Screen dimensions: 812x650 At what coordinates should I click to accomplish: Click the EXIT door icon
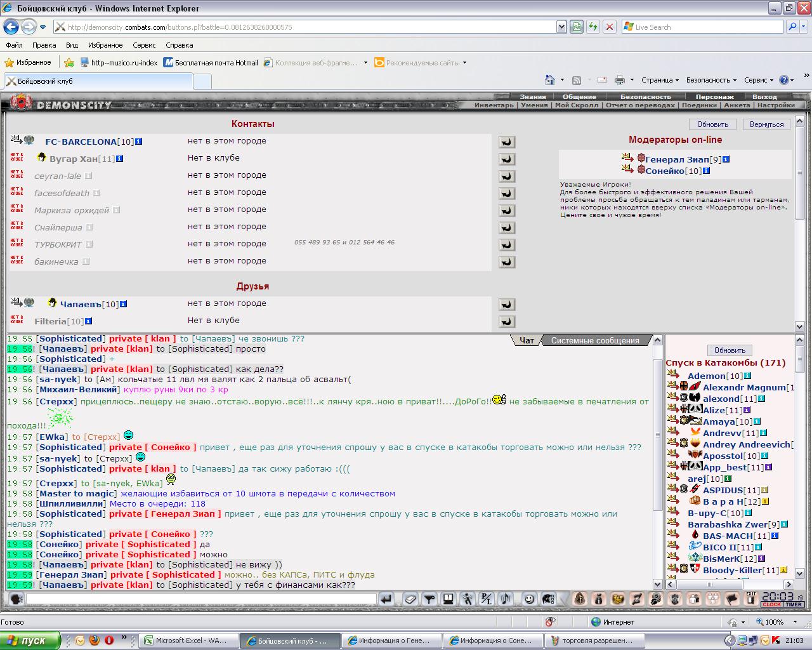(x=751, y=599)
